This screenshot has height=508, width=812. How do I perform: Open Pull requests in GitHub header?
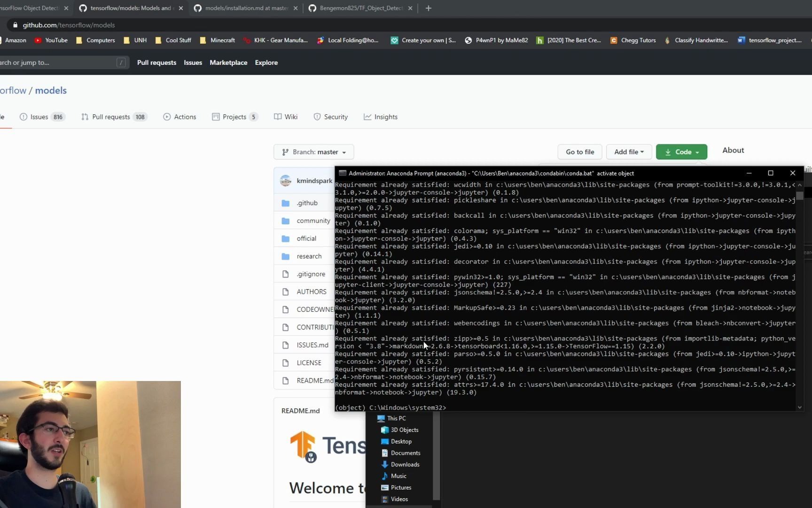[156, 63]
